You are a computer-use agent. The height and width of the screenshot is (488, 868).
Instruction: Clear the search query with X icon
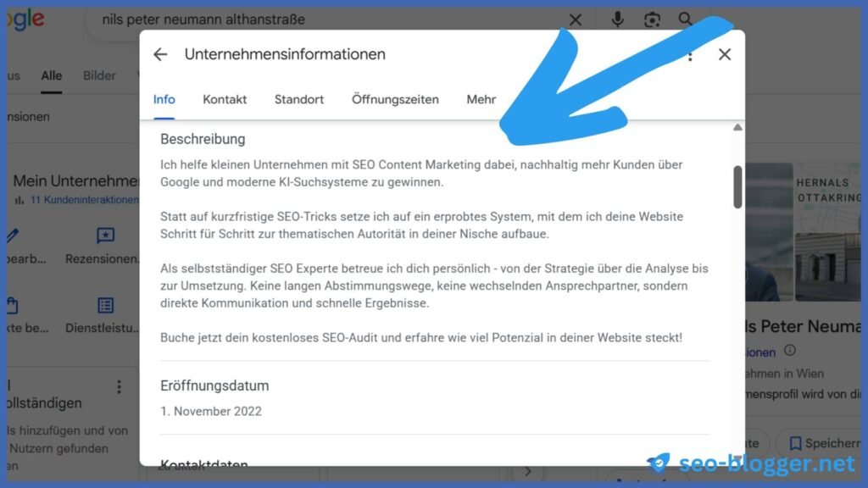(x=576, y=20)
